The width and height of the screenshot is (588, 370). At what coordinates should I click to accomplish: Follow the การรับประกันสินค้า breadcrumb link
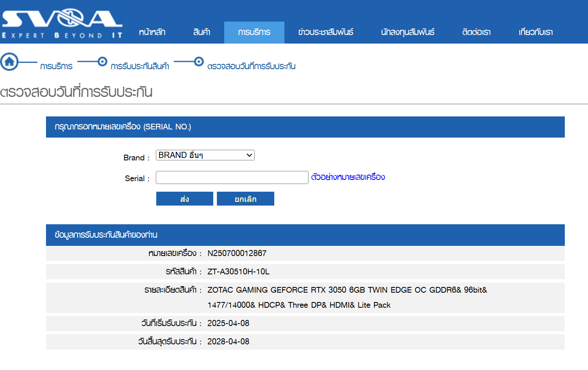click(140, 66)
